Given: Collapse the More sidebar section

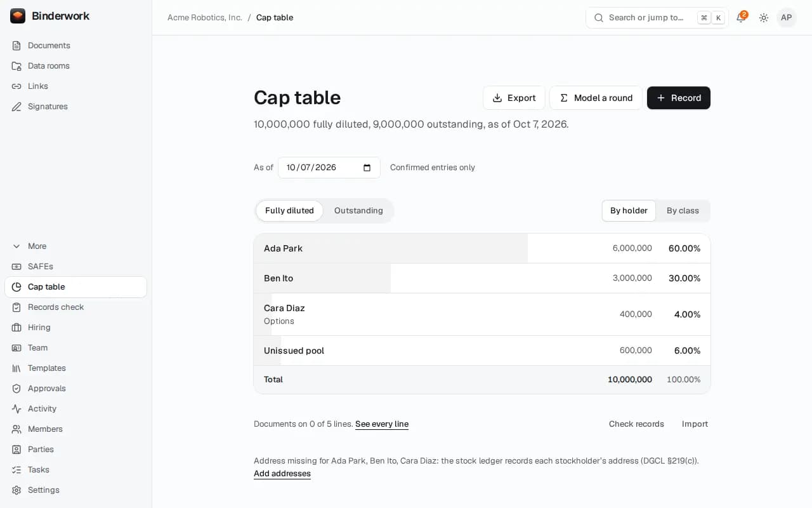Looking at the screenshot, I should (76, 246).
